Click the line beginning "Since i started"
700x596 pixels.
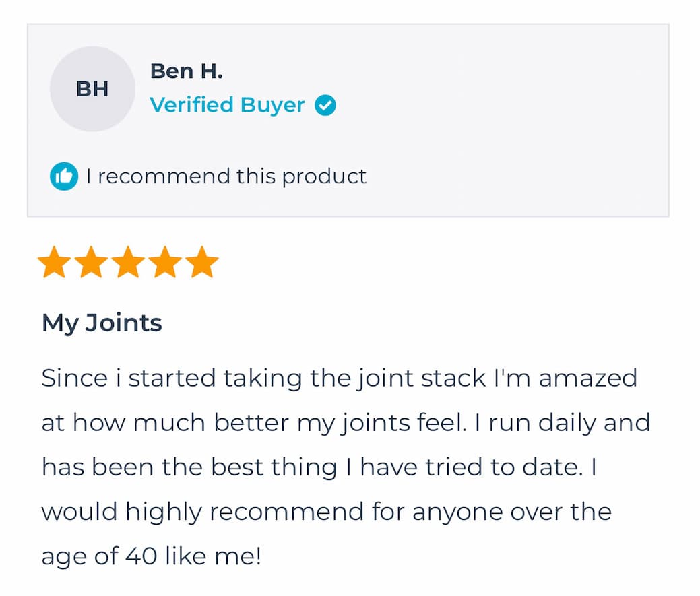[x=339, y=378]
